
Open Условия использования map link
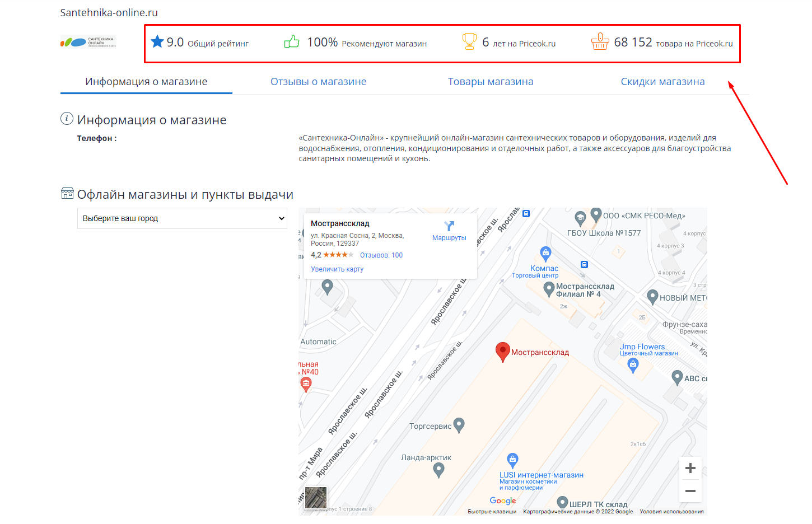671,512
